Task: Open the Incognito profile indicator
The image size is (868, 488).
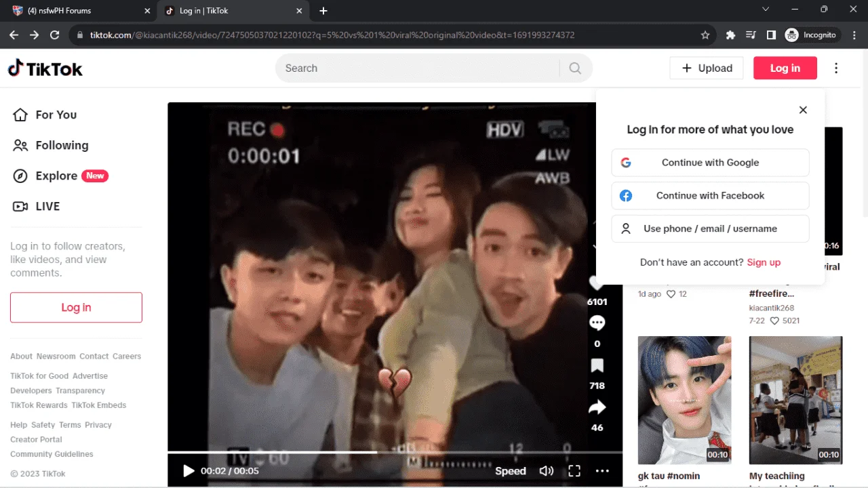Action: 810,35
